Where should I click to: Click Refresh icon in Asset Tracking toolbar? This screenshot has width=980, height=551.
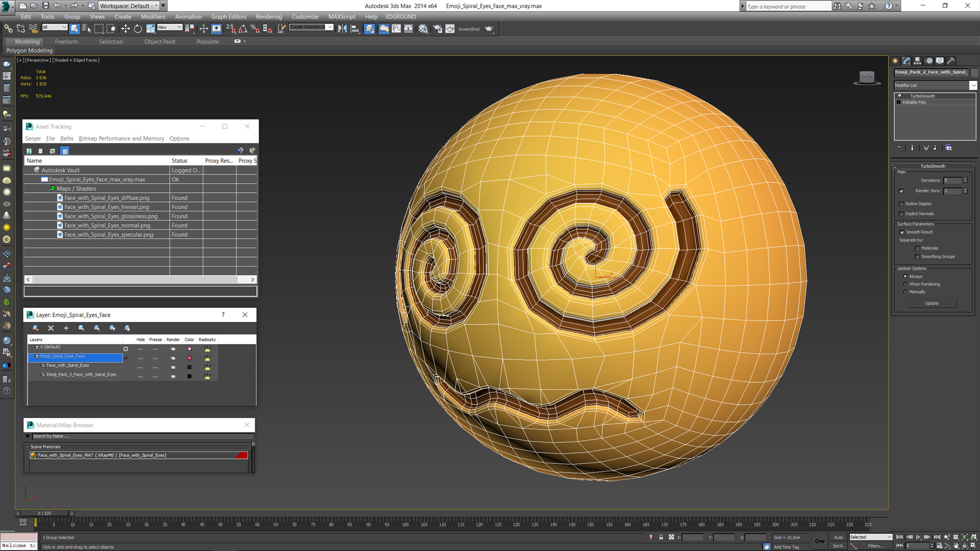point(29,151)
